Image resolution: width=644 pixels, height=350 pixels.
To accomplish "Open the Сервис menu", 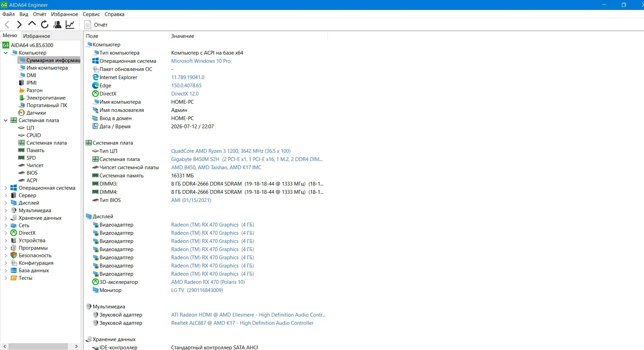I will pyautogui.click(x=91, y=14).
